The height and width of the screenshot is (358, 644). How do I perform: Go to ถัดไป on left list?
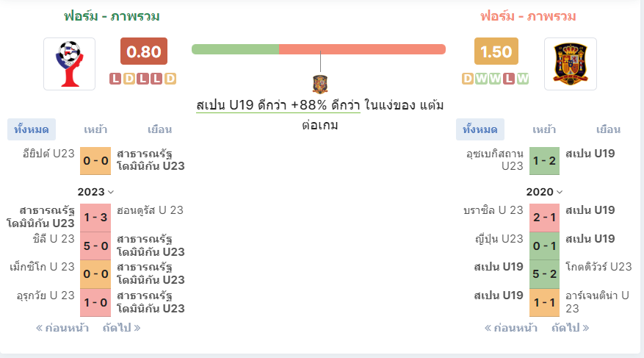[122, 328]
